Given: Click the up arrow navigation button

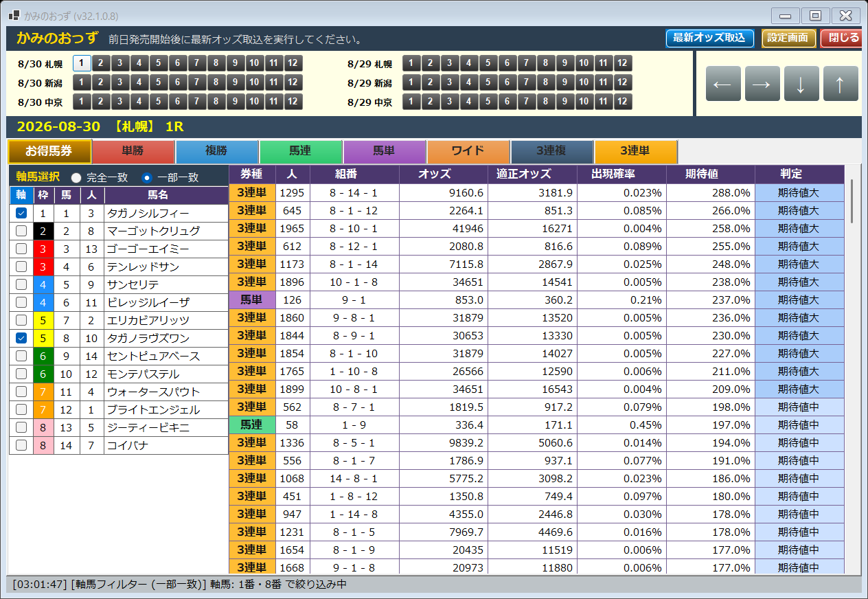Looking at the screenshot, I should pyautogui.click(x=841, y=84).
